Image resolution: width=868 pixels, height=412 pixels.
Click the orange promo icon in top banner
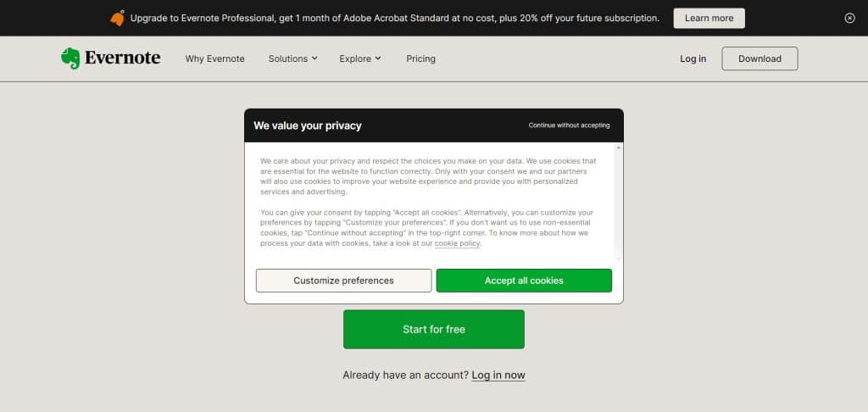tap(117, 18)
